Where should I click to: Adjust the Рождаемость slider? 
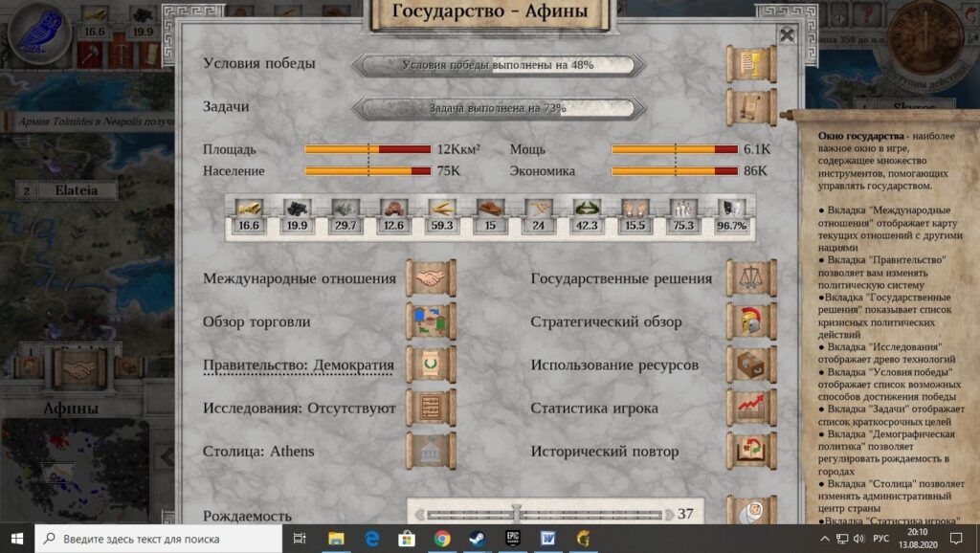click(x=517, y=514)
